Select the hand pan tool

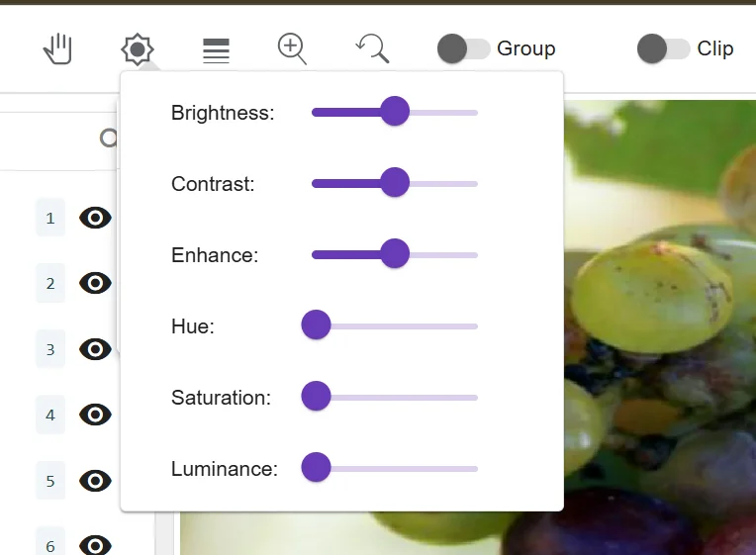pyautogui.click(x=57, y=48)
